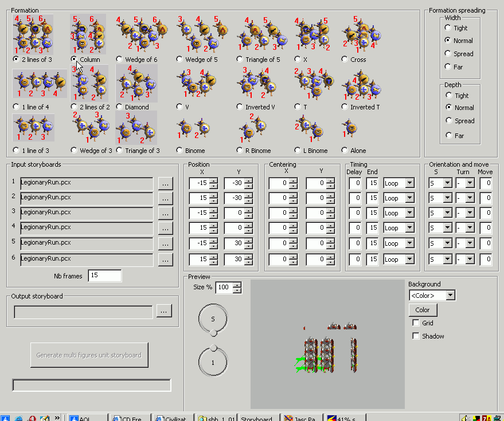Screen dimensions: 504x421
Task: Choose the X formation picture
Action: click(x=312, y=34)
